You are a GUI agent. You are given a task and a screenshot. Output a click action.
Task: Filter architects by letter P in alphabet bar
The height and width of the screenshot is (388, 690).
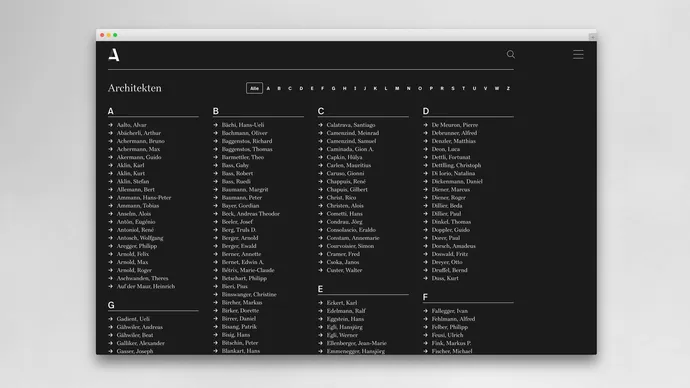pos(431,88)
